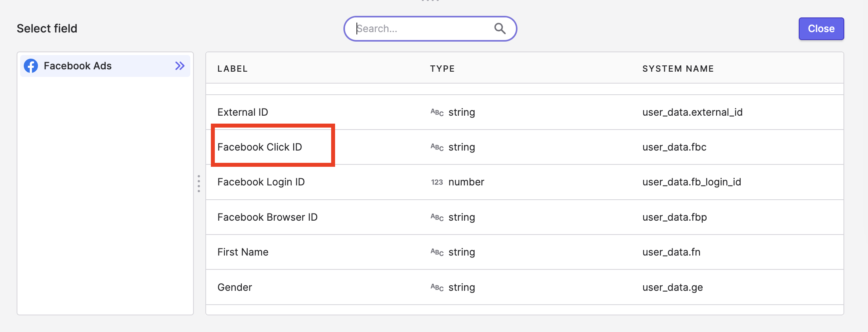Click the magnifying glass search icon
The width and height of the screenshot is (868, 332).
point(500,29)
